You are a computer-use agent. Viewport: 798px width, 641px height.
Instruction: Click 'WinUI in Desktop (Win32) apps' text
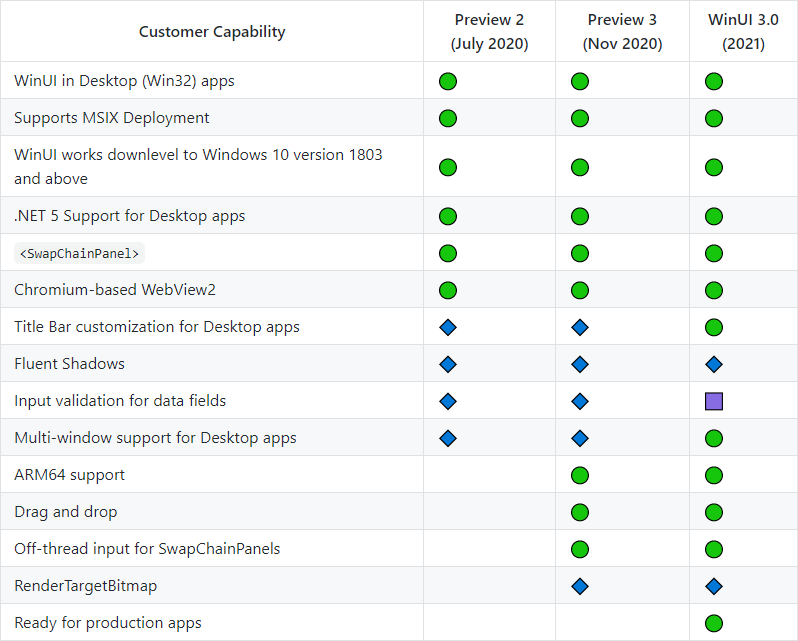tap(124, 81)
